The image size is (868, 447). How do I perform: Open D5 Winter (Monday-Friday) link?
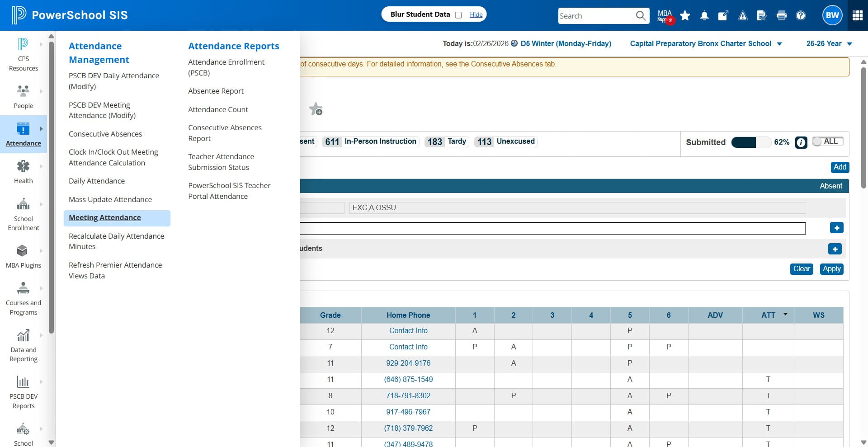pos(566,43)
